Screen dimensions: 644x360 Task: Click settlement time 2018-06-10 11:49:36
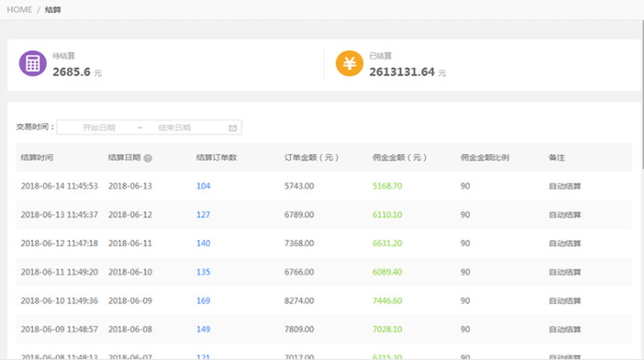pyautogui.click(x=60, y=301)
